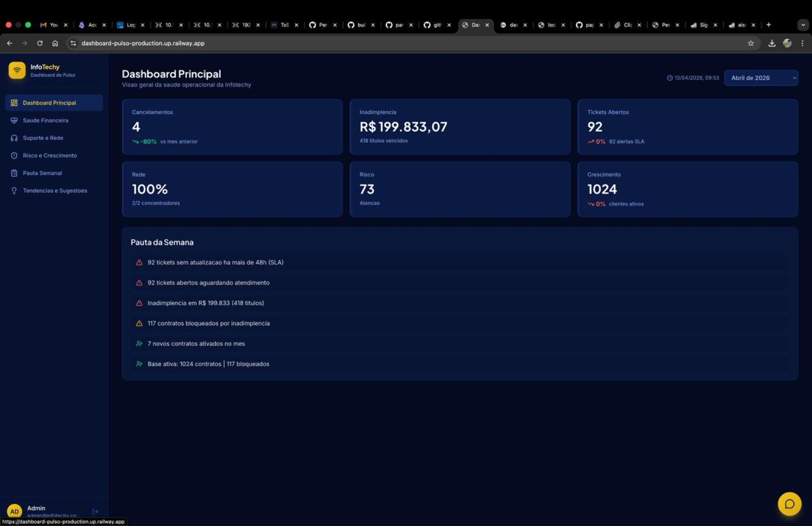Image resolution: width=812 pixels, height=526 pixels.
Task: Click user icon for 7 novos contratos
Action: click(139, 344)
